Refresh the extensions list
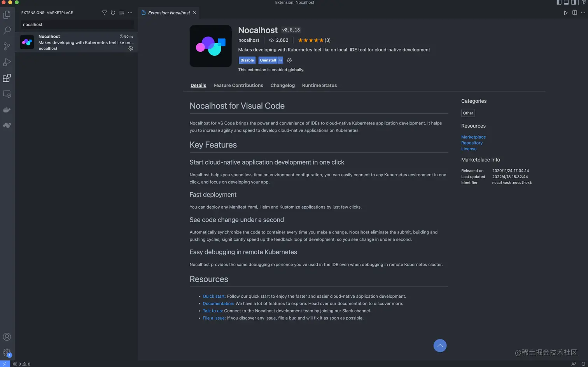Image resolution: width=588 pixels, height=367 pixels. coord(113,13)
